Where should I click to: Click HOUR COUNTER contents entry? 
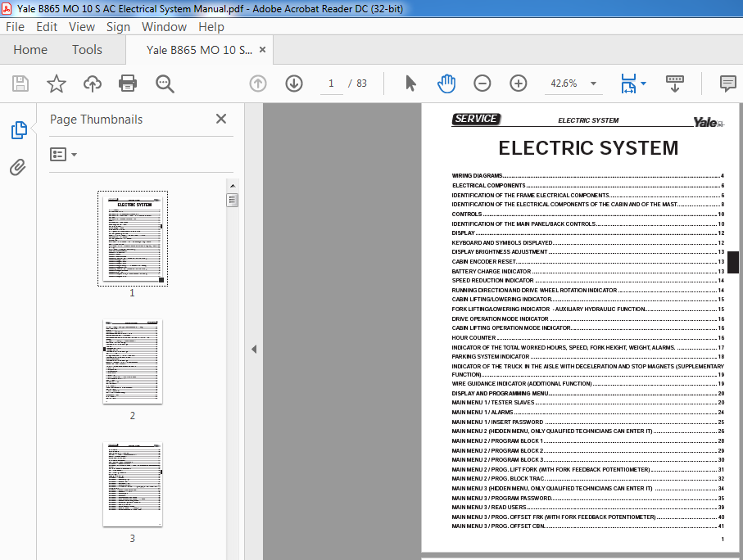coord(587,338)
